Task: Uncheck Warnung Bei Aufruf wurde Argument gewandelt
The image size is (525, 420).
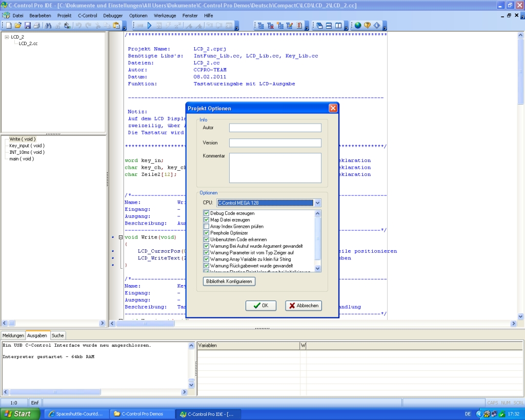Action: (x=207, y=246)
